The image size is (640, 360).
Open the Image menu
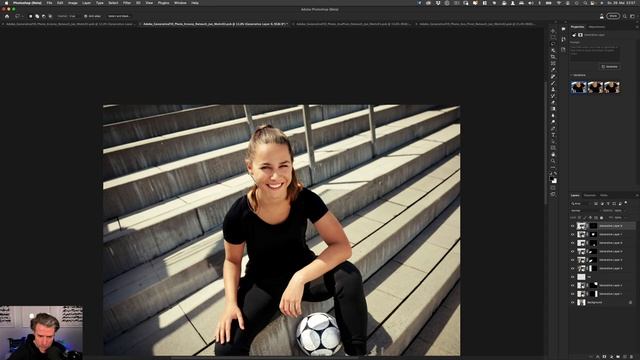click(x=73, y=3)
